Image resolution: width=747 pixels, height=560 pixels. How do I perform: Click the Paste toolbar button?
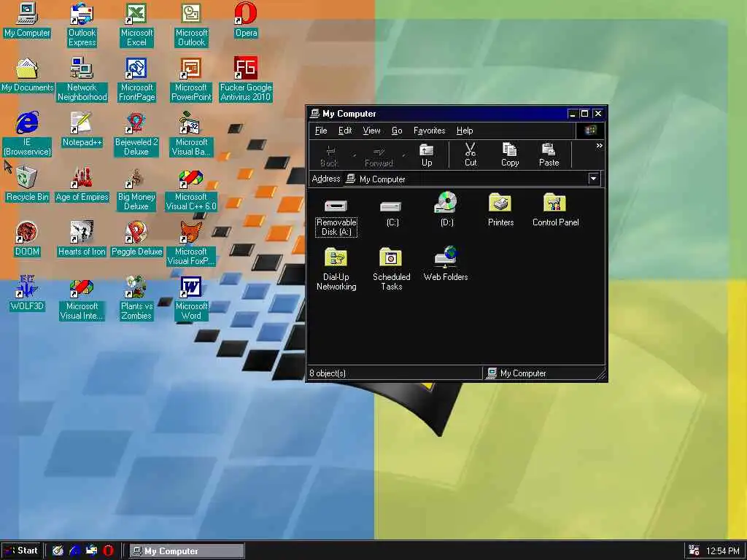[x=549, y=155]
